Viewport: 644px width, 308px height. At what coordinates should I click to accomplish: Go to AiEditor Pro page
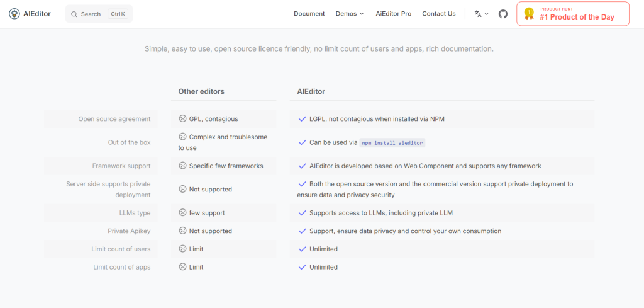tap(393, 14)
